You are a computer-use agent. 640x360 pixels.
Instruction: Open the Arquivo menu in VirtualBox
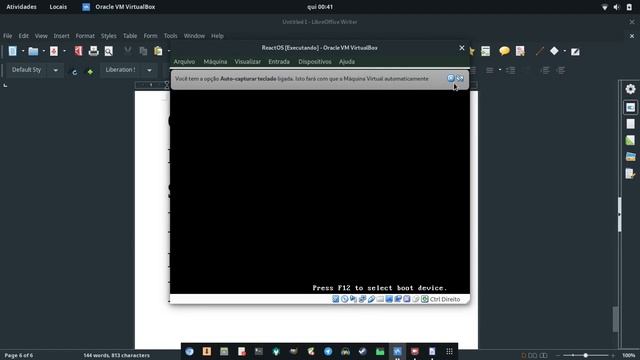click(184, 62)
